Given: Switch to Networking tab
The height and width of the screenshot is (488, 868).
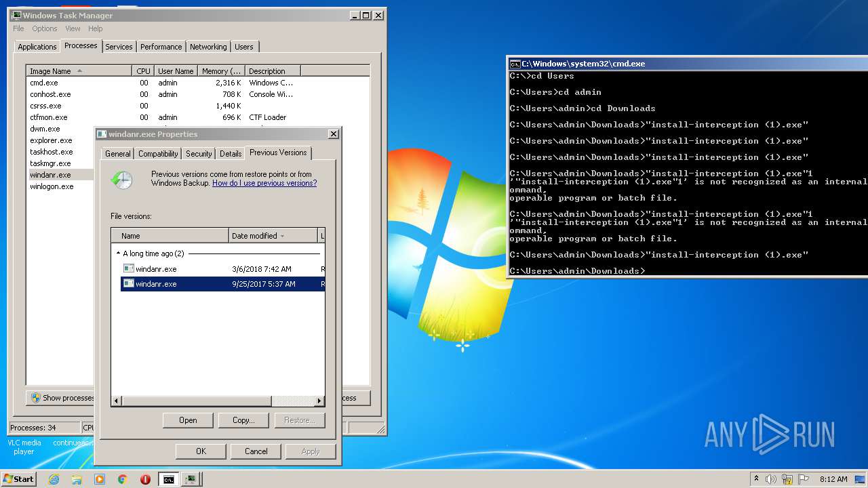Looking at the screenshot, I should (x=208, y=47).
